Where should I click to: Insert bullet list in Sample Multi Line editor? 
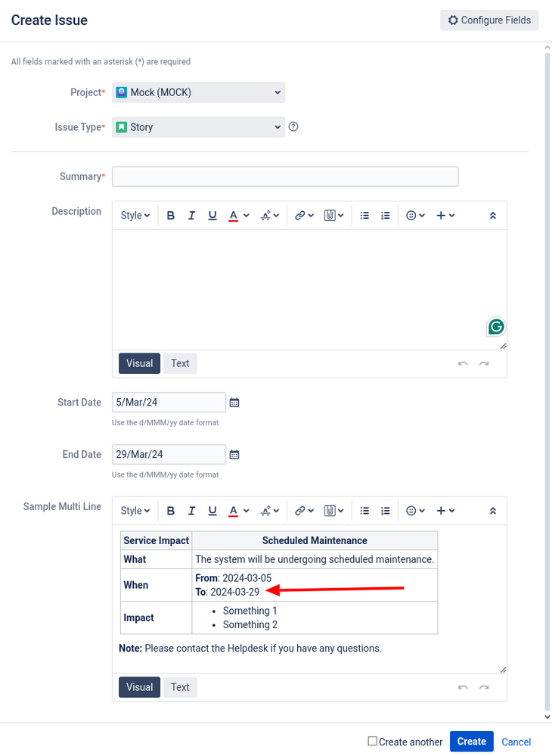coord(364,511)
